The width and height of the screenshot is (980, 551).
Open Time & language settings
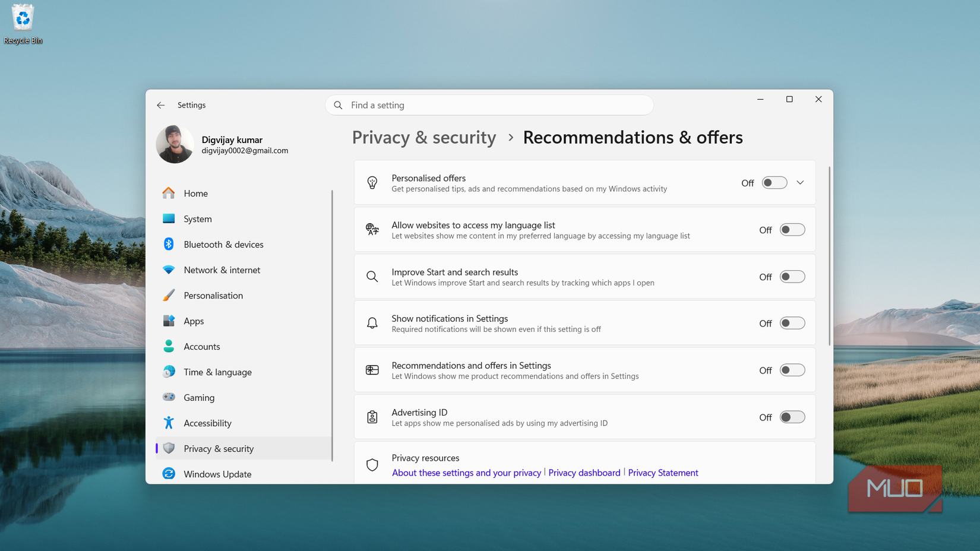click(244, 372)
